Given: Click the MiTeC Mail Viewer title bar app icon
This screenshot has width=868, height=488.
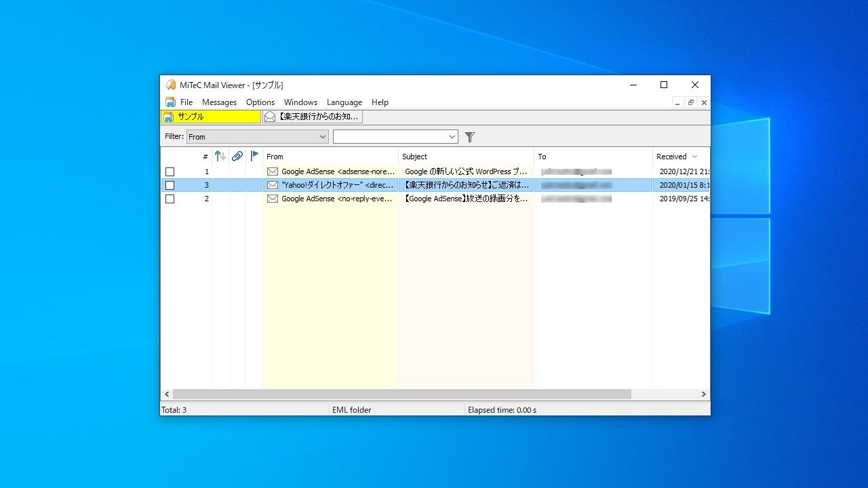Looking at the screenshot, I should coord(171,85).
